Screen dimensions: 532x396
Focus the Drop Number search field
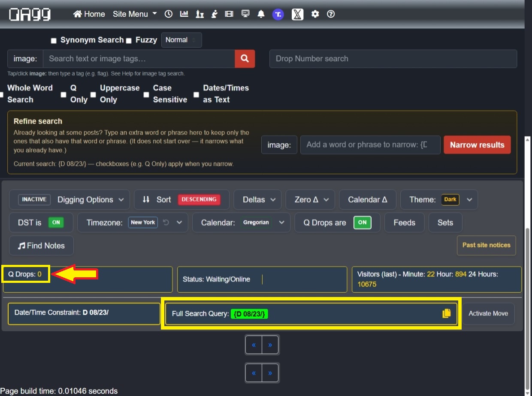(x=393, y=59)
